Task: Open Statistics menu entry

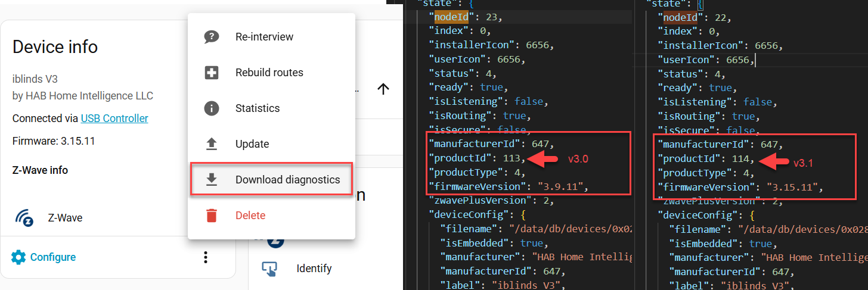Action: tap(272, 108)
